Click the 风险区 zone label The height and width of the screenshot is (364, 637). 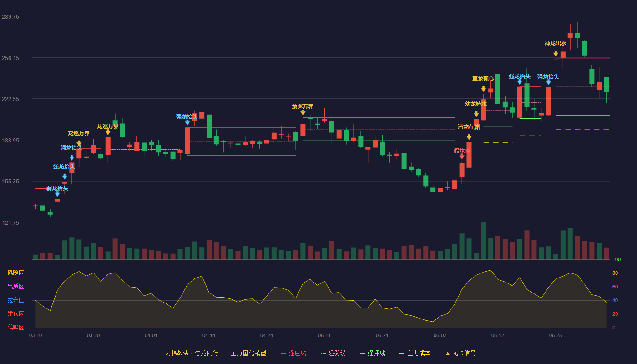click(15, 273)
